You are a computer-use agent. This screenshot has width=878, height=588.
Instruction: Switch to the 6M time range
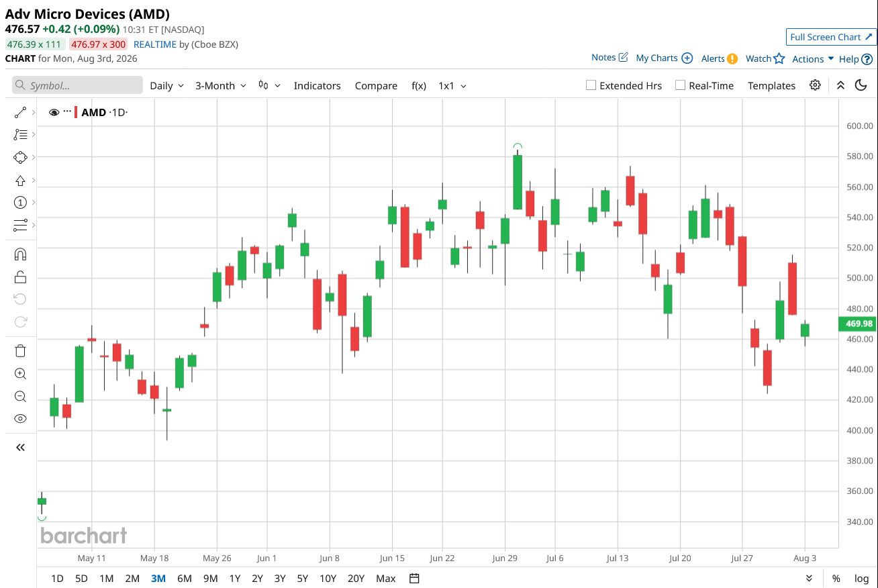185,579
